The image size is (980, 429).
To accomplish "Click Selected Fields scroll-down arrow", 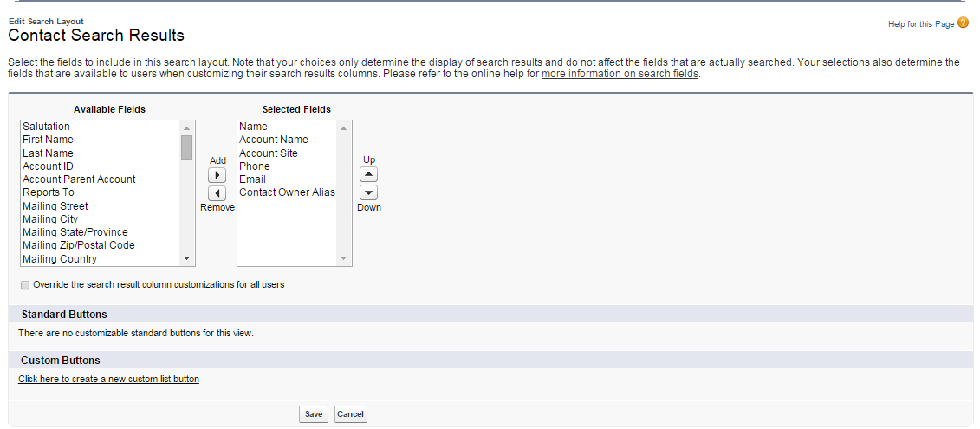I will (x=343, y=258).
